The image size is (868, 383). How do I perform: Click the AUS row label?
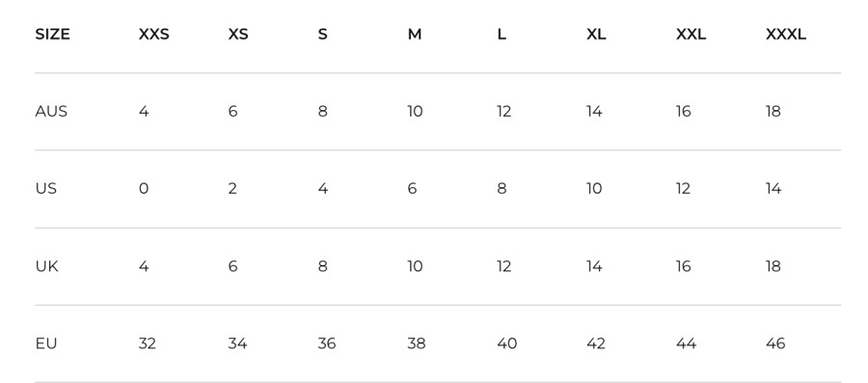(51, 111)
